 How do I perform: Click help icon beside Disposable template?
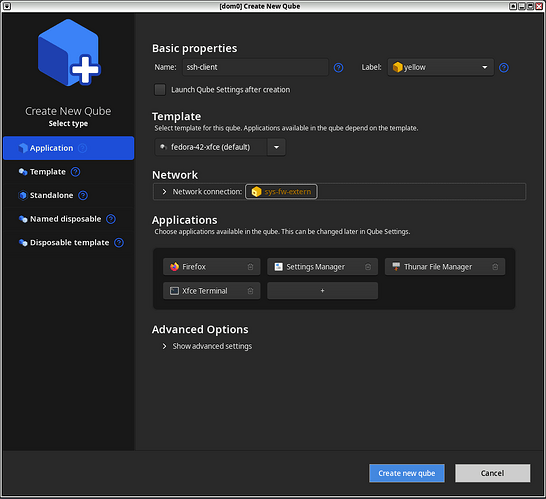(x=119, y=243)
